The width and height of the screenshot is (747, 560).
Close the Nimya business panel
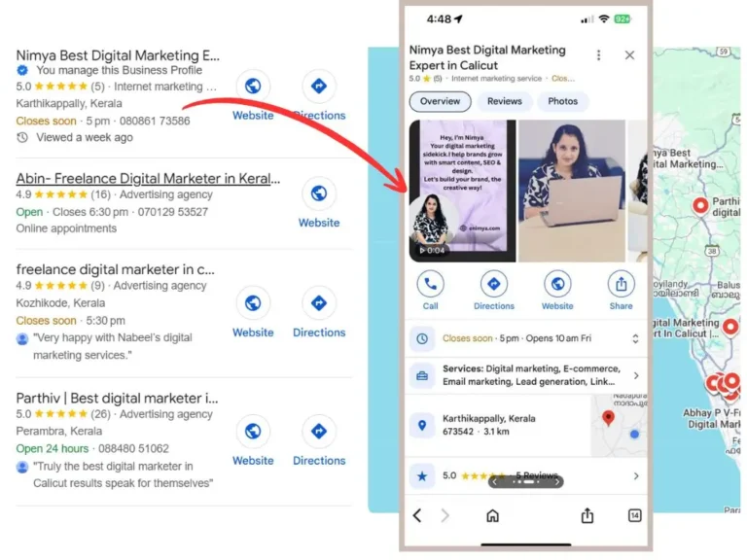[x=629, y=55]
